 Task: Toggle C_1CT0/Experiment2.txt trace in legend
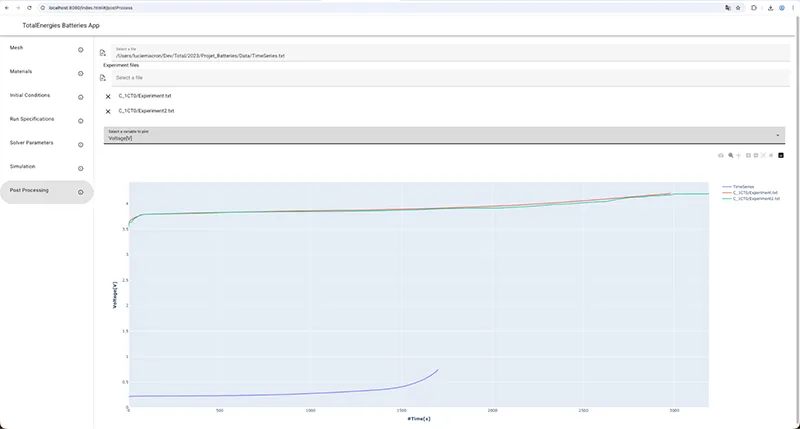click(751, 198)
